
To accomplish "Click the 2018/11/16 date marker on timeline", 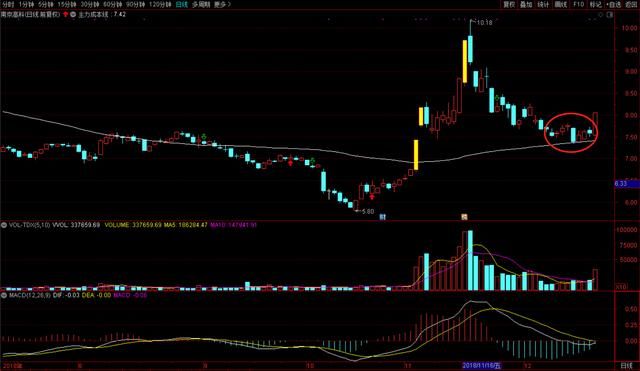I will (x=481, y=365).
